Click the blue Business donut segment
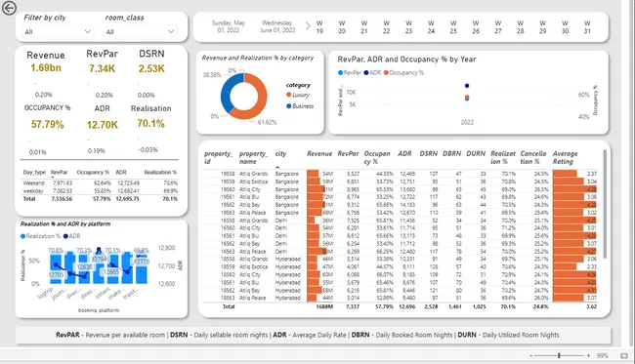This screenshot has height=364, width=635. click(x=226, y=93)
